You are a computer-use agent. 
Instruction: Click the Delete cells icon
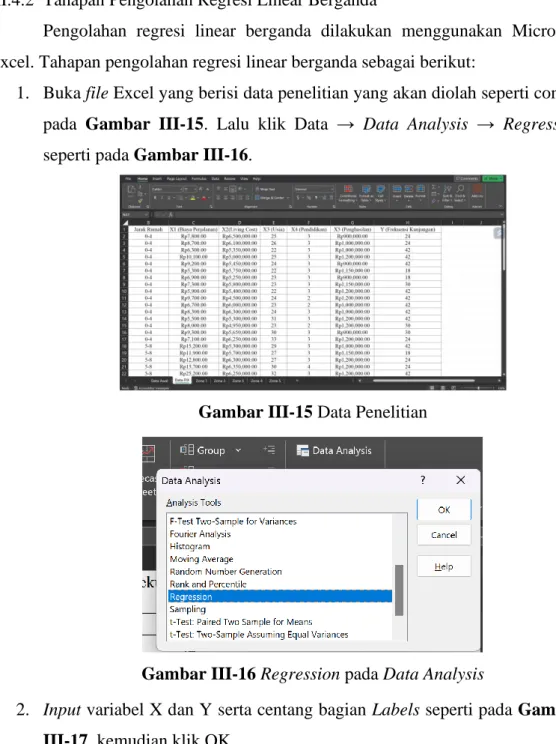coord(409,191)
